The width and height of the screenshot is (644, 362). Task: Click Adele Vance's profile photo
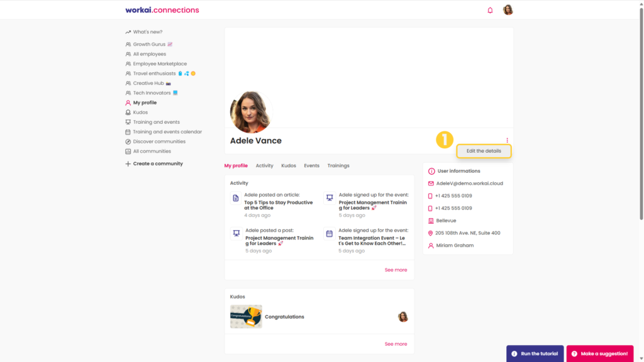point(250,112)
